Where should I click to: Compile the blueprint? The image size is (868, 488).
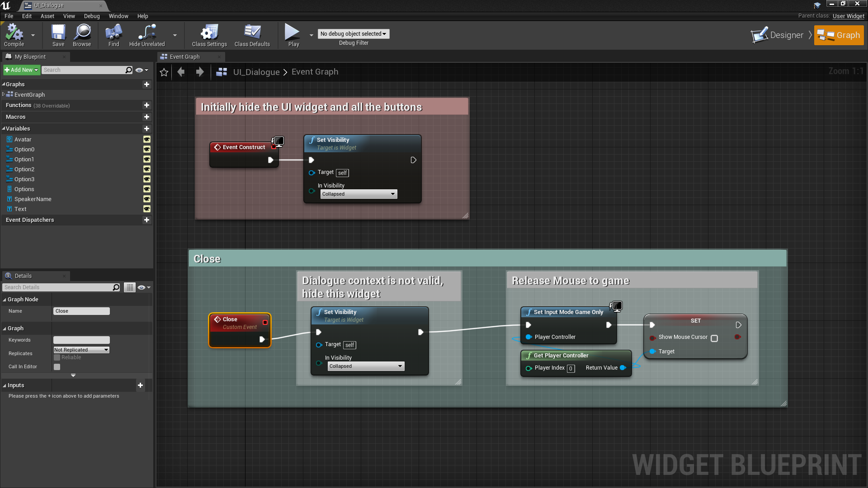14,35
